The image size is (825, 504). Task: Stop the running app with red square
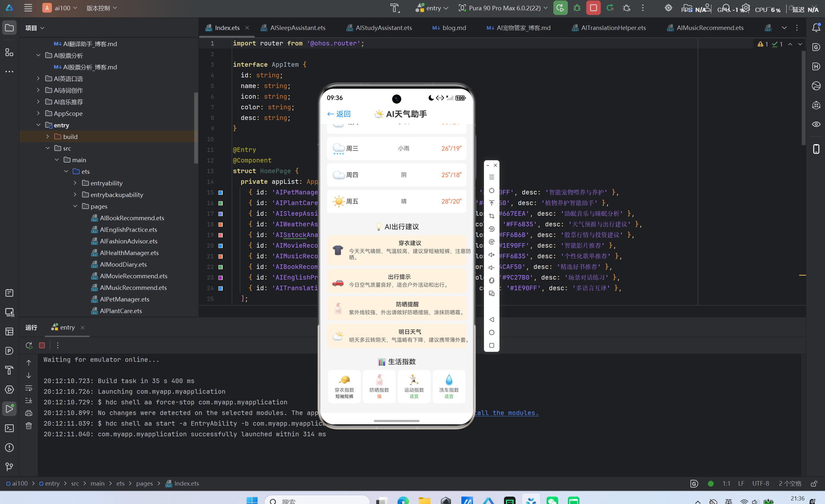pyautogui.click(x=593, y=8)
